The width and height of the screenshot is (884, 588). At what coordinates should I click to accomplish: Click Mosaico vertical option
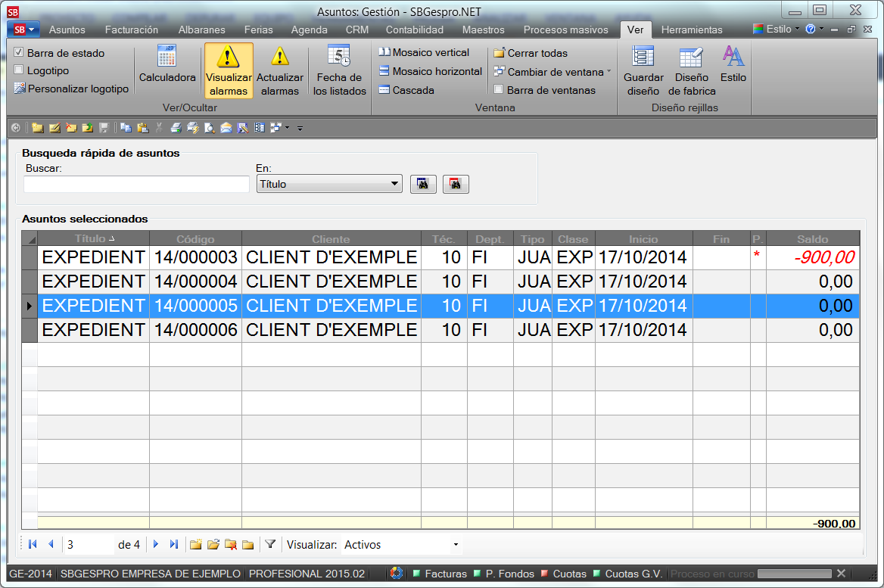pos(424,53)
